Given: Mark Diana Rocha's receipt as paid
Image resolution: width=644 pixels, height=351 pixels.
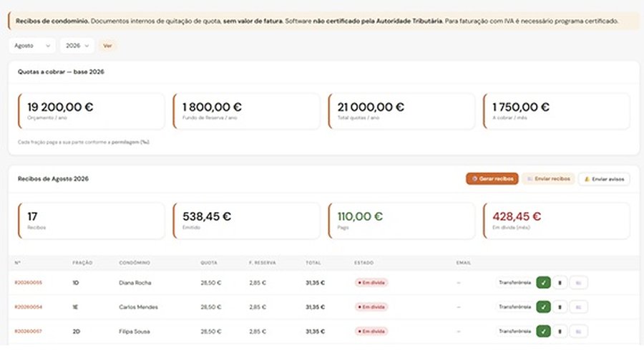Looking at the screenshot, I should point(543,283).
